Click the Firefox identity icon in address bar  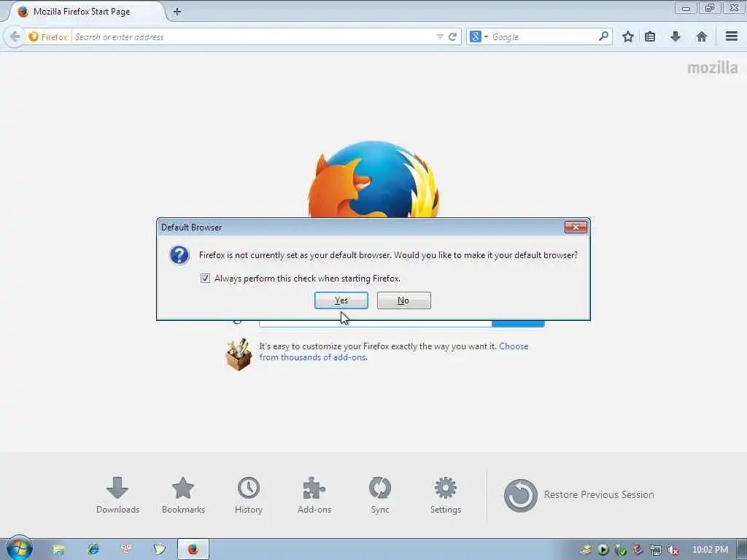(47, 36)
